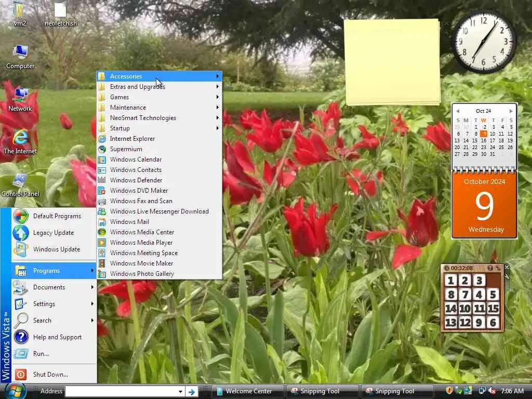Select the Network desktop icon

20,99
